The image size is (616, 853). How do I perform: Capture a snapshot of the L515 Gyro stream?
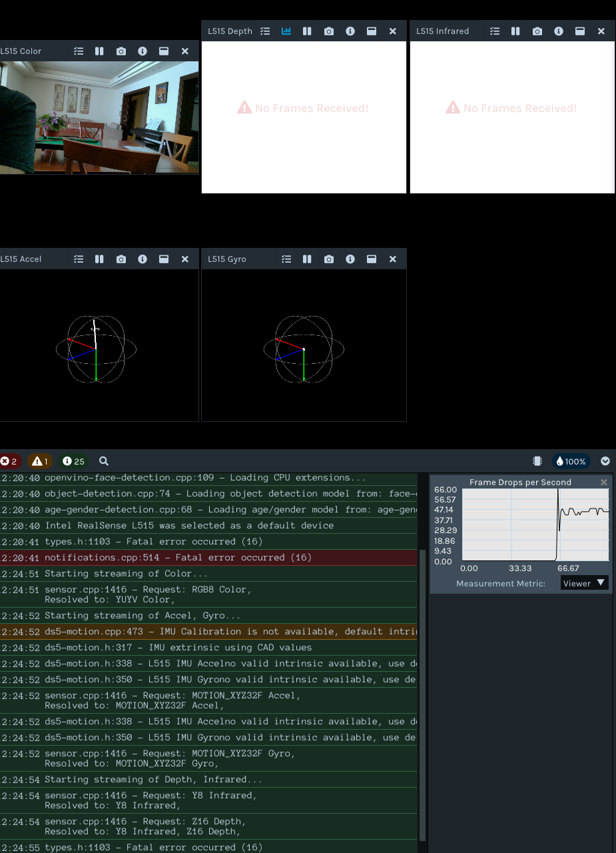328,259
